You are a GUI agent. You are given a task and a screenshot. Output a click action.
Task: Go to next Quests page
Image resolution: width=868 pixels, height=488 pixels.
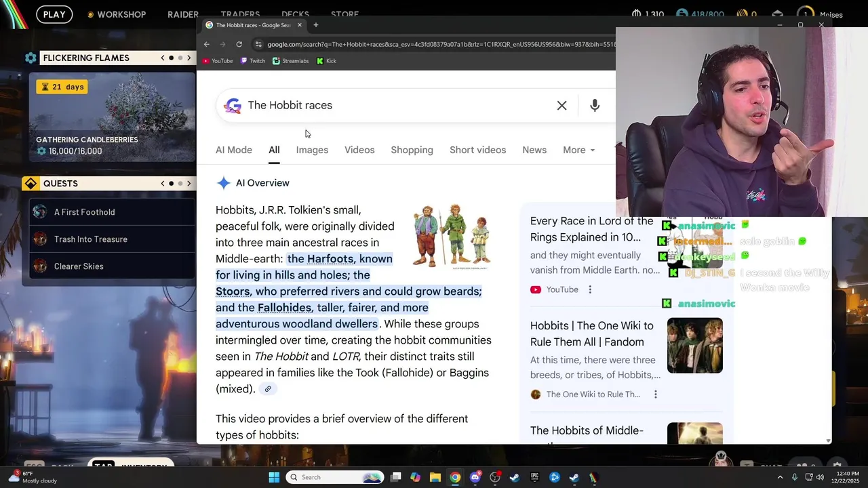point(189,183)
